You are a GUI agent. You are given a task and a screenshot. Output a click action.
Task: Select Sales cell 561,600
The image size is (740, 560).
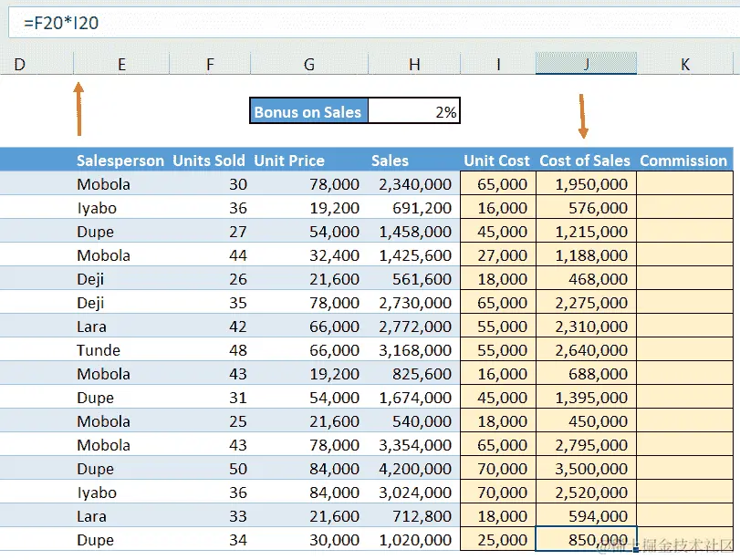coord(414,278)
